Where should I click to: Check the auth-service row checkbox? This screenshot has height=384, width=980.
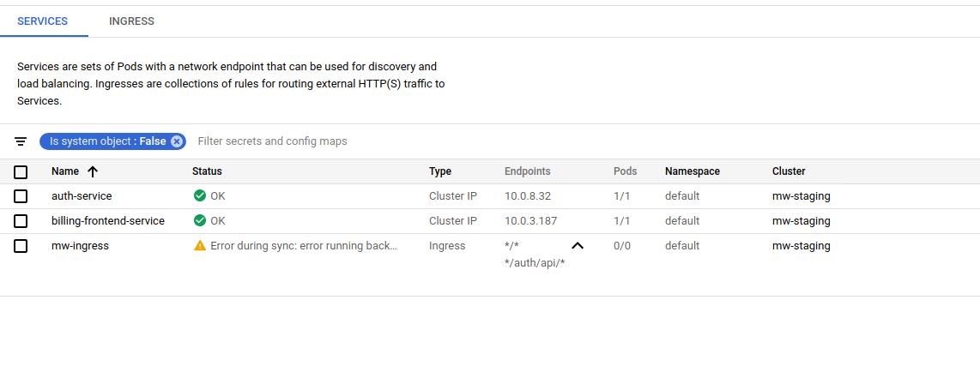click(x=21, y=196)
